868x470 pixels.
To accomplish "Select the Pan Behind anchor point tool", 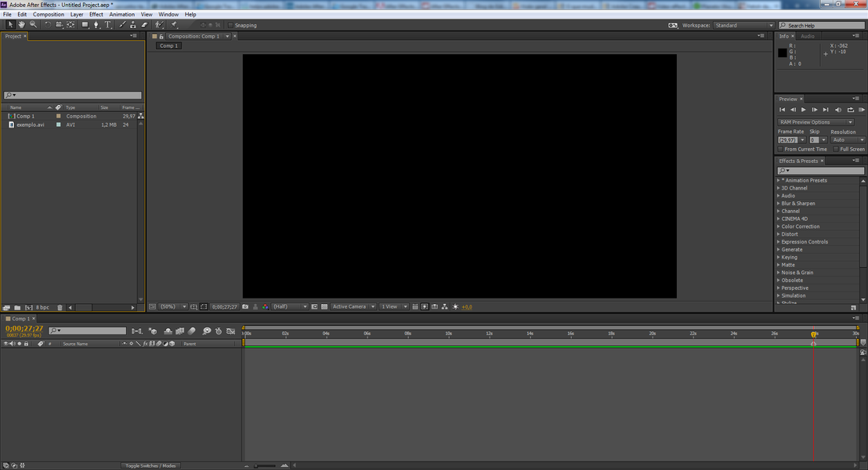I will point(71,25).
